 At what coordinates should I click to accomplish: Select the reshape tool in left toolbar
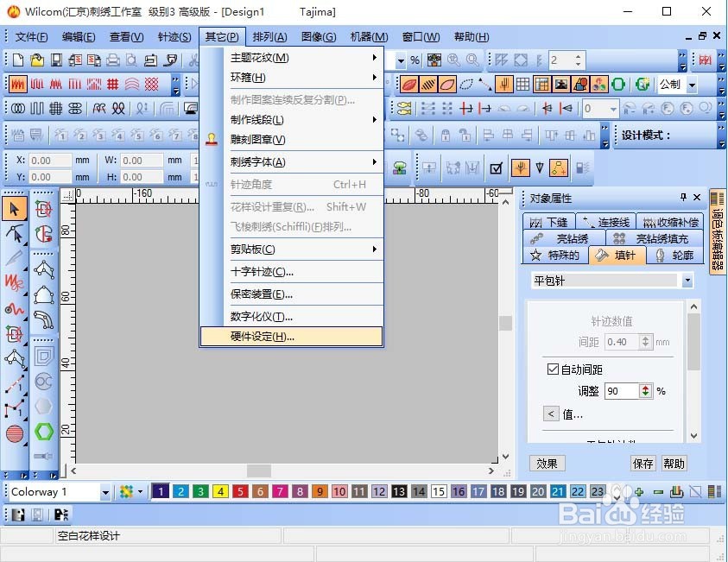[13, 234]
